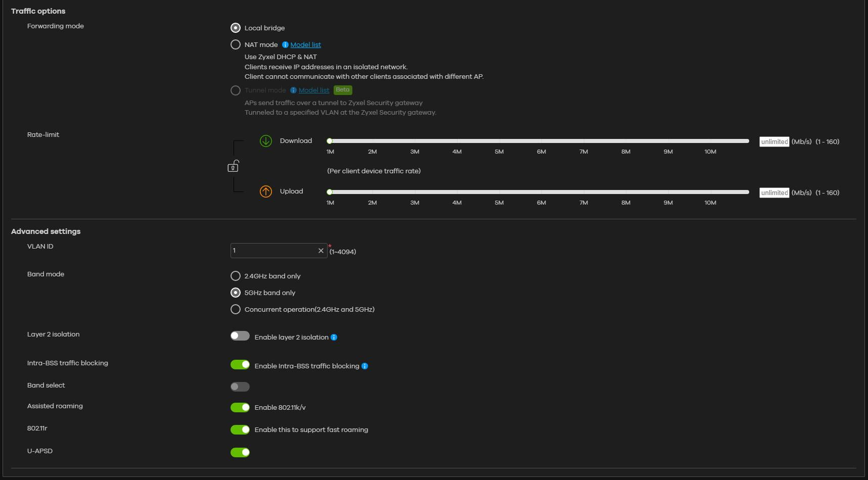
Task: Click the Download rate-limit slider handle
Action: tap(330, 141)
